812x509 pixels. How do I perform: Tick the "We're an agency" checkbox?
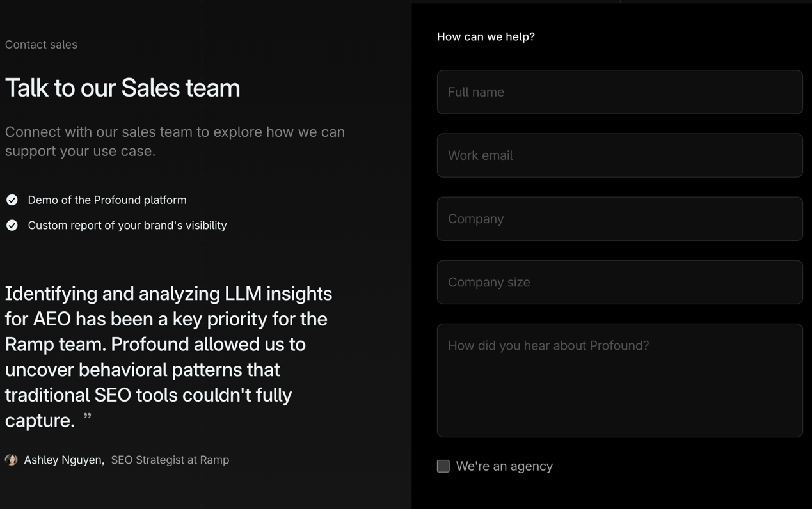coord(443,466)
